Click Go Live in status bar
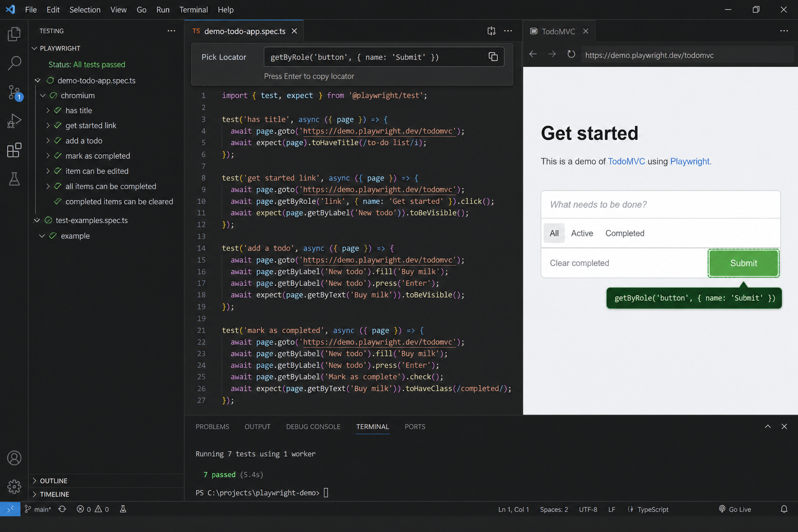Screen dimensions: 798x532 (x=735, y=509)
